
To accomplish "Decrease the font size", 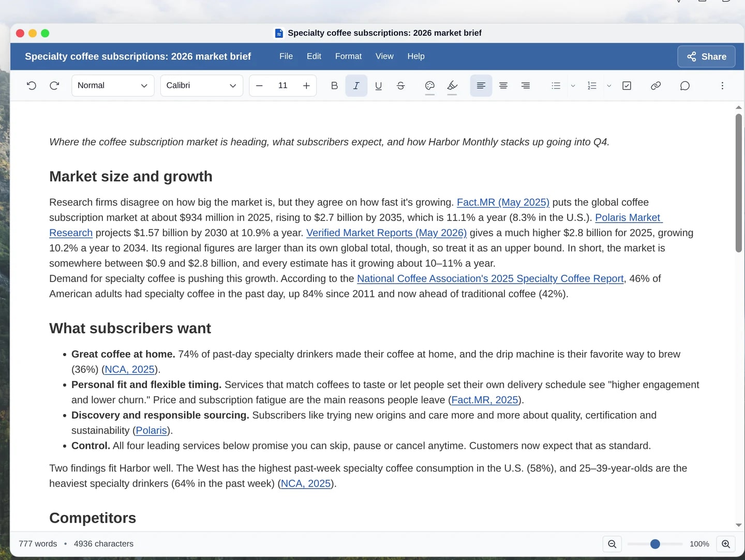I will click(259, 85).
